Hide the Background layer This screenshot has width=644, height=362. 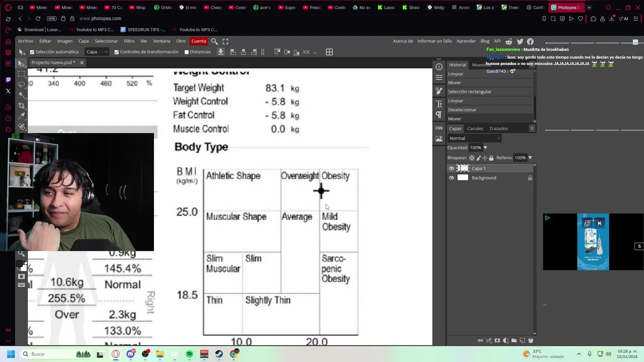[x=451, y=178]
